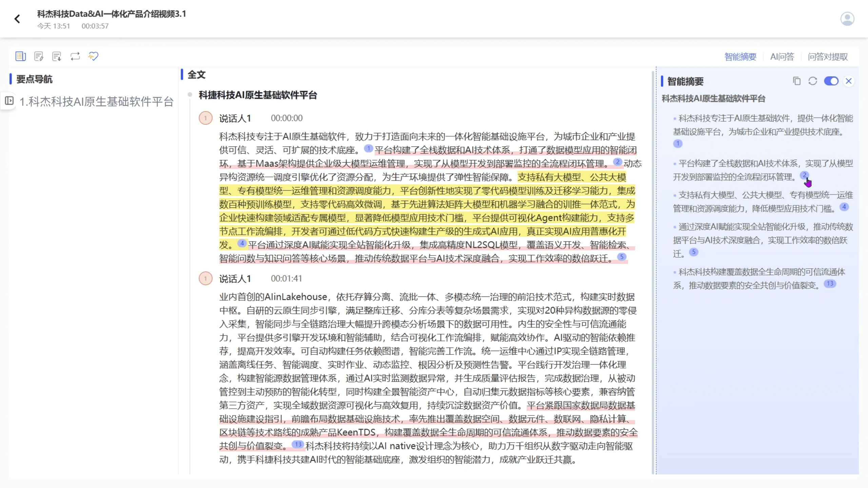
Task: Open the 问答对提取 tab
Action: 828,57
